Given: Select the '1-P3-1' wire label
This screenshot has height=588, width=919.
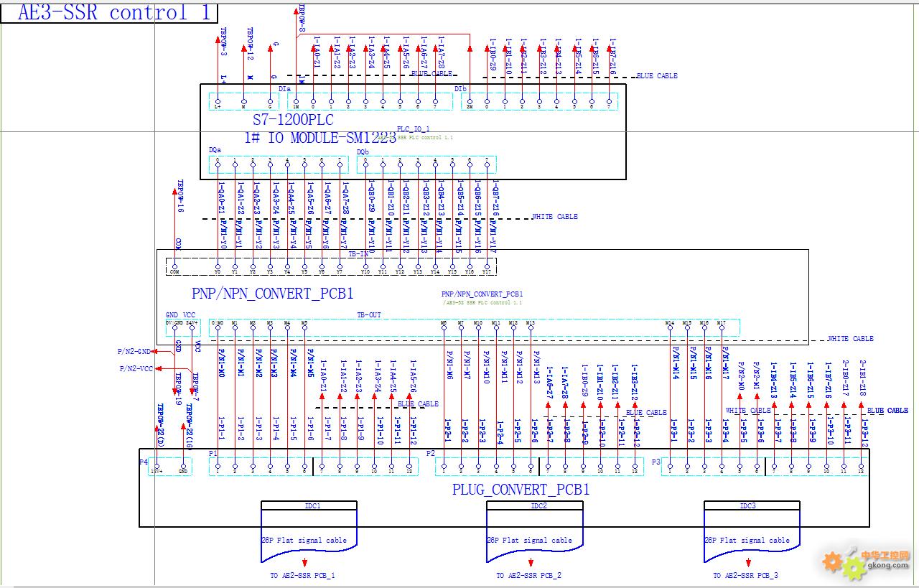Looking at the screenshot, I should pyautogui.click(x=674, y=430).
